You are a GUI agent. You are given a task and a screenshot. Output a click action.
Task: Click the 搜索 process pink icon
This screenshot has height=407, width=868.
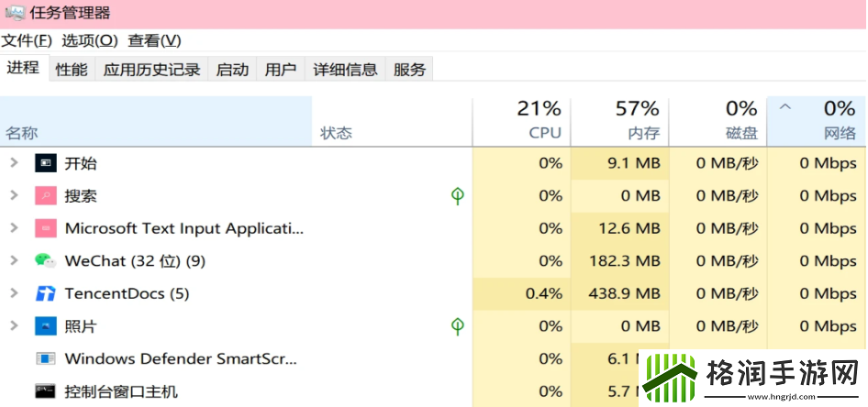tap(45, 196)
